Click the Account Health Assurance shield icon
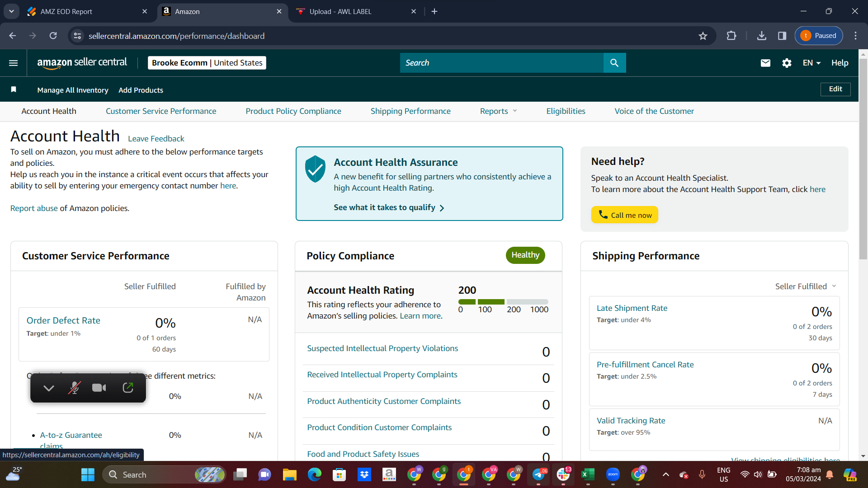868x488 pixels. (315, 169)
